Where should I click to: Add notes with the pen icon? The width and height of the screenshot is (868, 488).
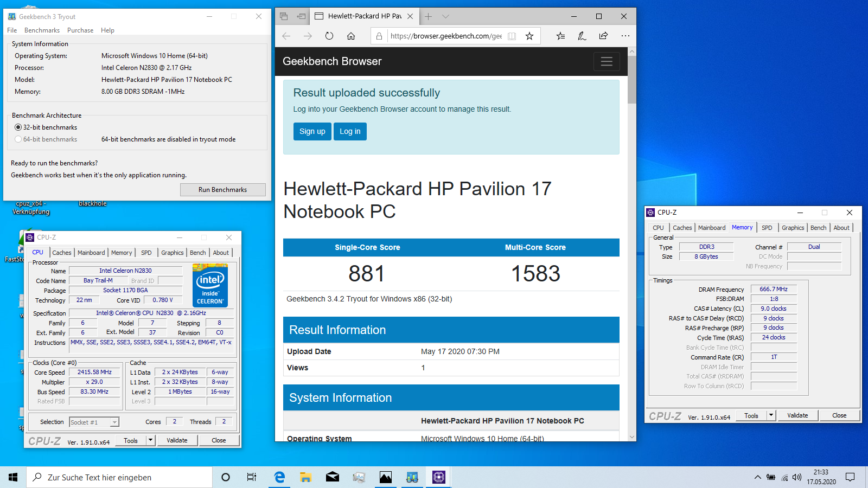coord(582,36)
